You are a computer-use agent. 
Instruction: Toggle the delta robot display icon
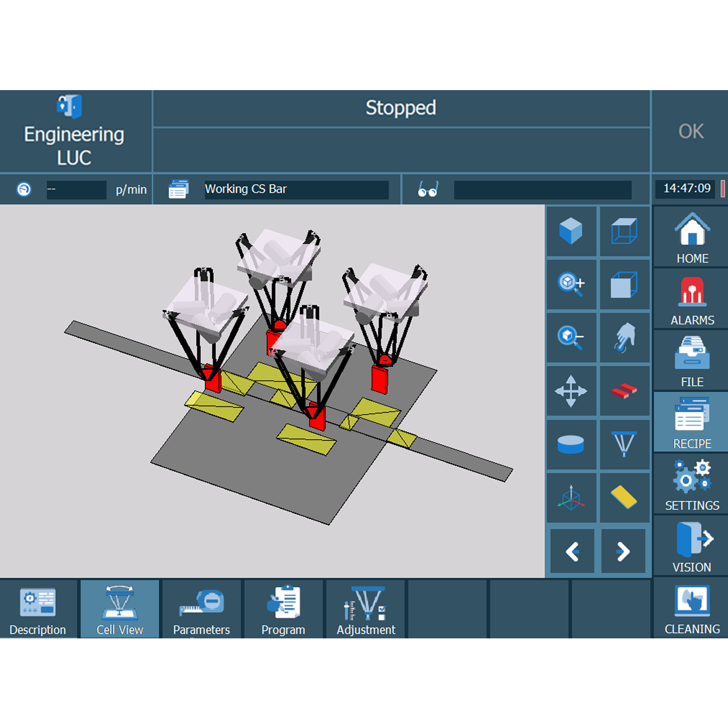tap(624, 444)
